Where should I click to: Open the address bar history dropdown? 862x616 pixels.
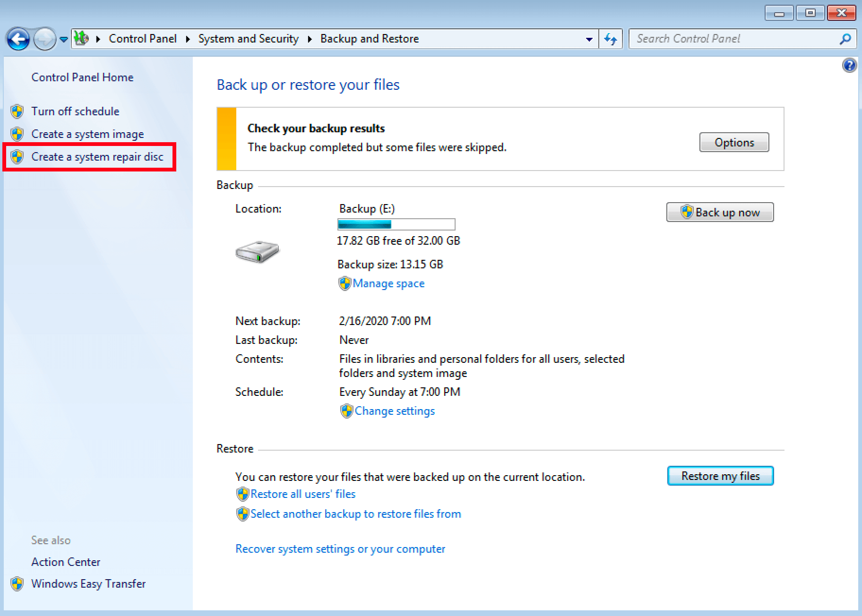(589, 39)
